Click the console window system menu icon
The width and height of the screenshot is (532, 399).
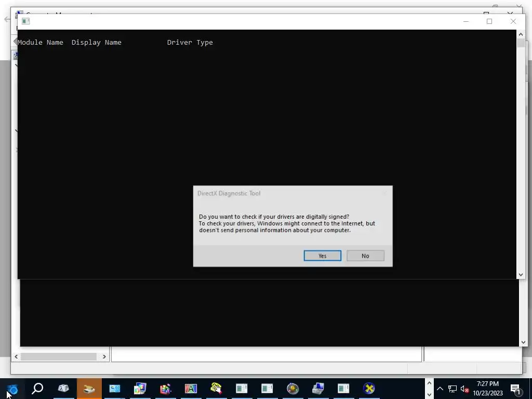click(x=26, y=21)
